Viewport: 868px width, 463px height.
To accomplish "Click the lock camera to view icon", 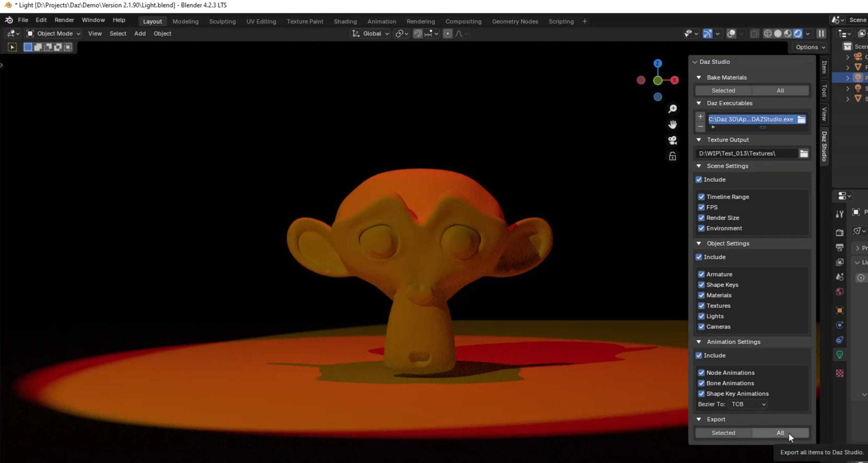I will point(672,156).
